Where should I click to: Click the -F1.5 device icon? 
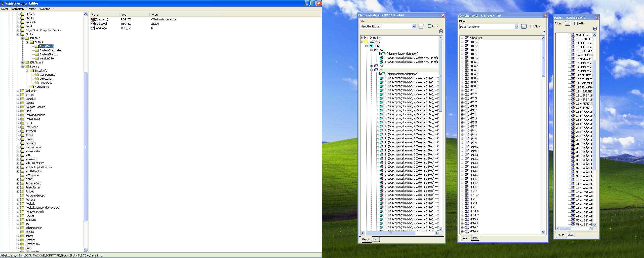[x=467, y=106]
